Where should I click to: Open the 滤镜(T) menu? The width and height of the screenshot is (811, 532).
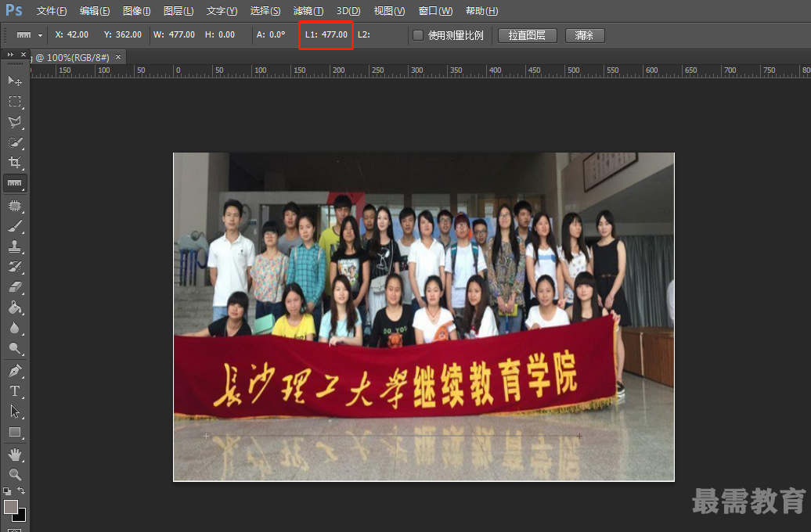(x=308, y=11)
